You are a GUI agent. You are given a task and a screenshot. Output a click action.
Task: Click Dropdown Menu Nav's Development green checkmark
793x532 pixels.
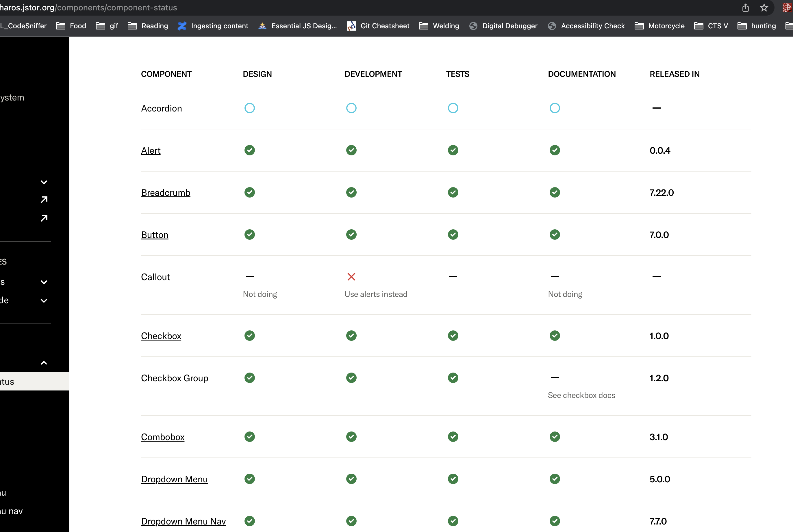tap(351, 521)
